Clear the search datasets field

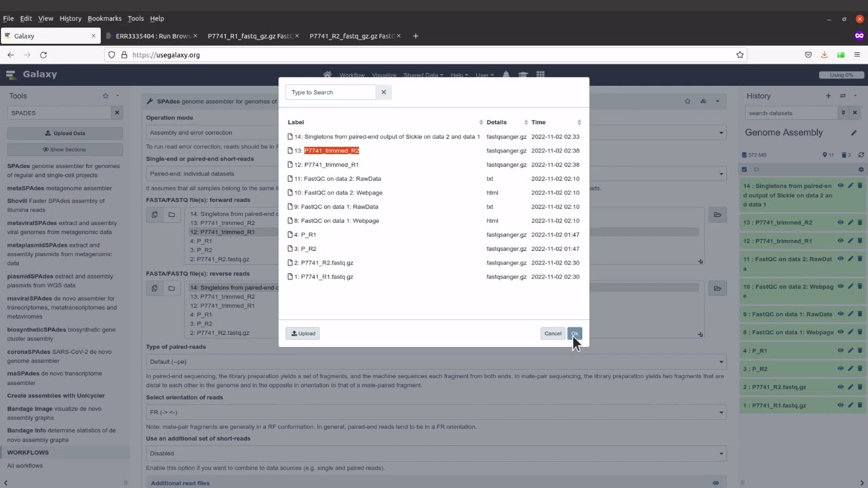tap(854, 113)
